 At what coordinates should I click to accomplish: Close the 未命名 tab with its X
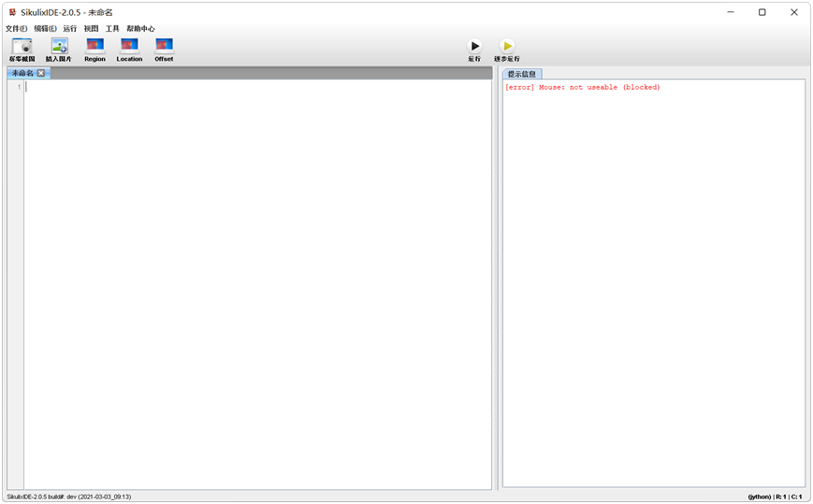point(41,73)
